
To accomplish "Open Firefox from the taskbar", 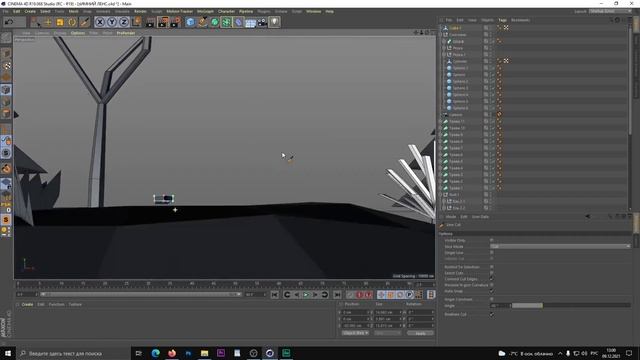I will click(172, 353).
